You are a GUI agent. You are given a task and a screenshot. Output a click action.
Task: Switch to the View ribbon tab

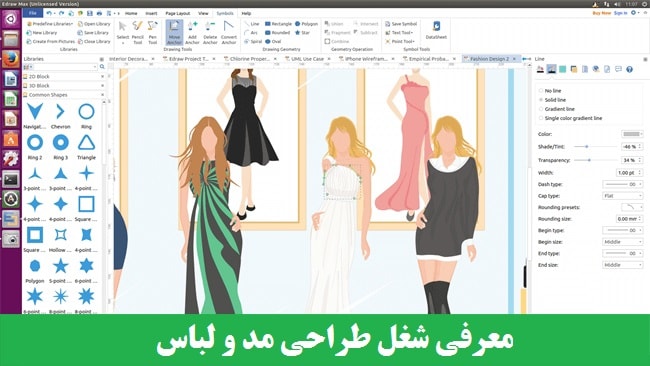pyautogui.click(x=203, y=13)
